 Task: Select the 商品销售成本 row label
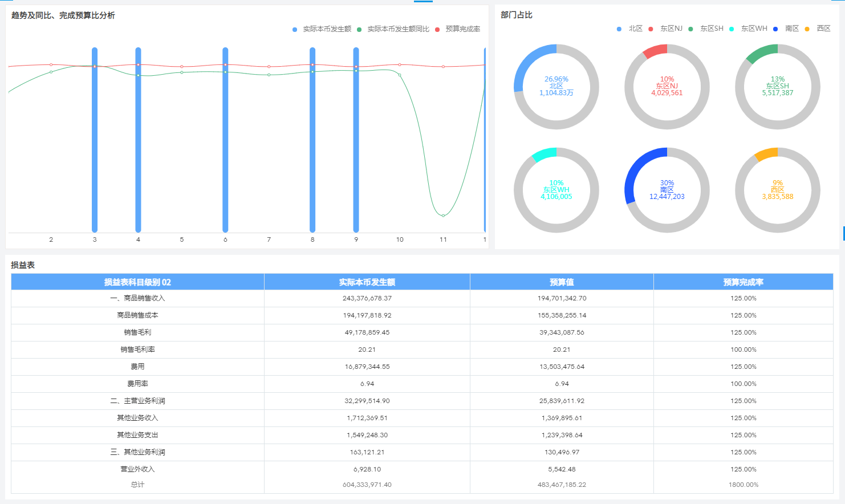(x=137, y=315)
